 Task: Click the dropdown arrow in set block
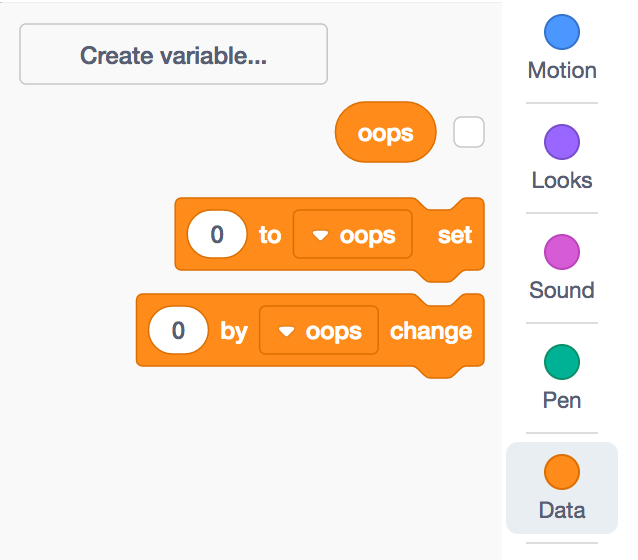click(x=321, y=236)
